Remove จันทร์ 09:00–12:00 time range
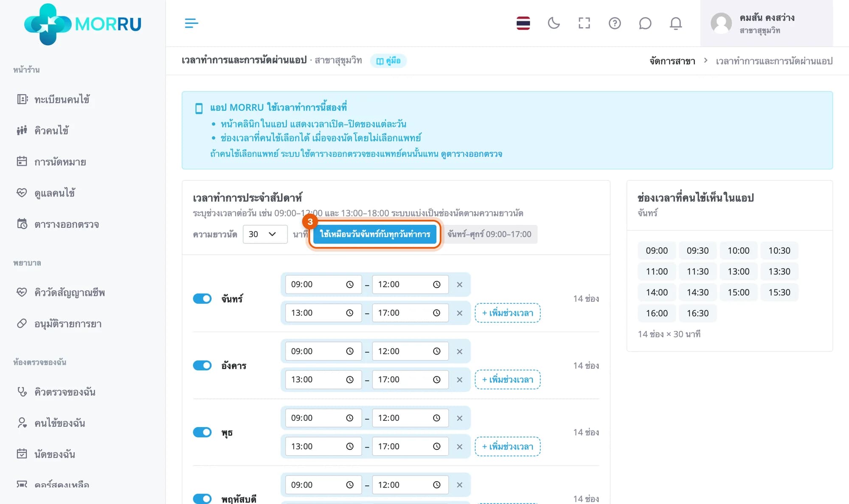The width and height of the screenshot is (849, 504). coord(459,285)
